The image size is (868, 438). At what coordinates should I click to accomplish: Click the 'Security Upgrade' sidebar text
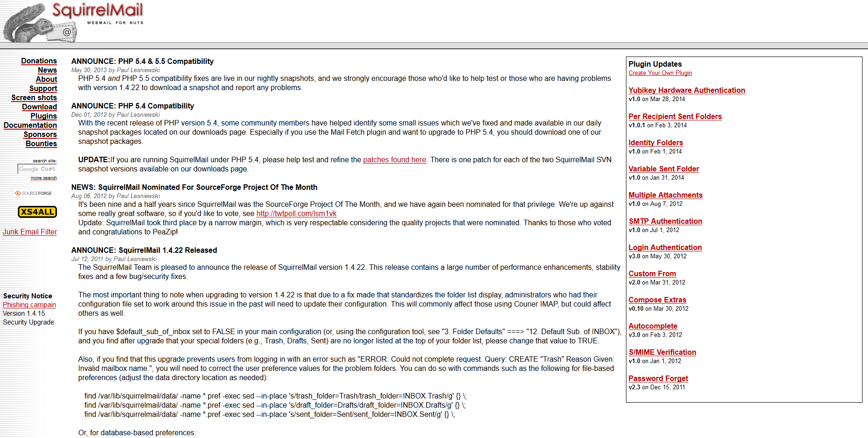tap(28, 323)
